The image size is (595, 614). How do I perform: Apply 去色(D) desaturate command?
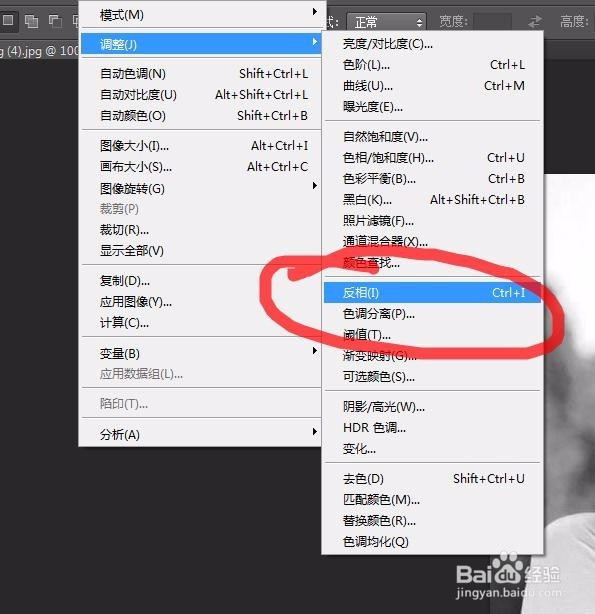[432, 479]
